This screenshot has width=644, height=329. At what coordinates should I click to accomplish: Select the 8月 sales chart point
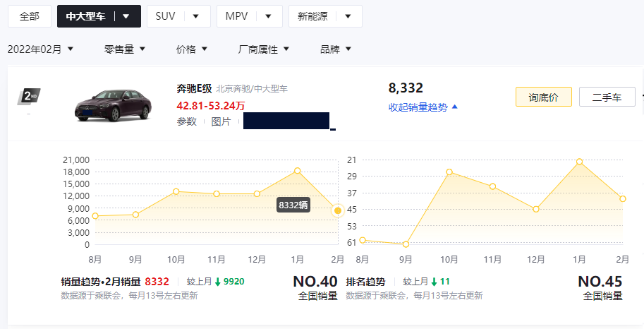95,216
